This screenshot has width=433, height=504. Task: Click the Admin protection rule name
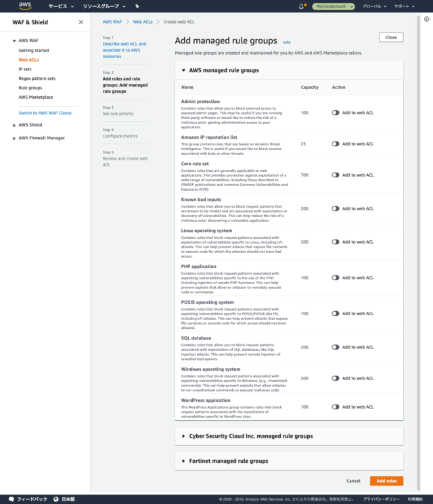pyautogui.click(x=200, y=101)
